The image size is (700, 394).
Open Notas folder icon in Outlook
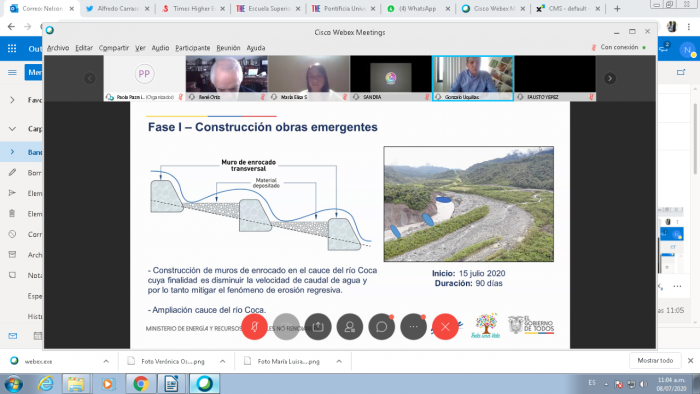coord(12,275)
